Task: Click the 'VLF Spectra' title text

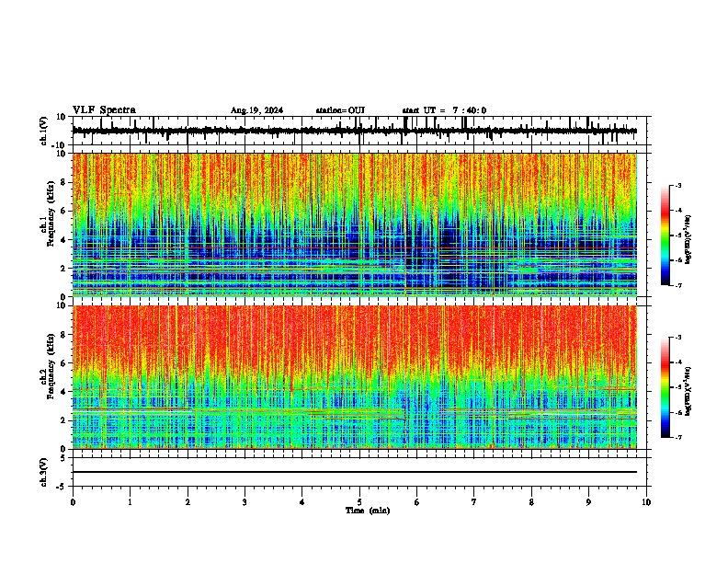Action: pyautogui.click(x=104, y=110)
